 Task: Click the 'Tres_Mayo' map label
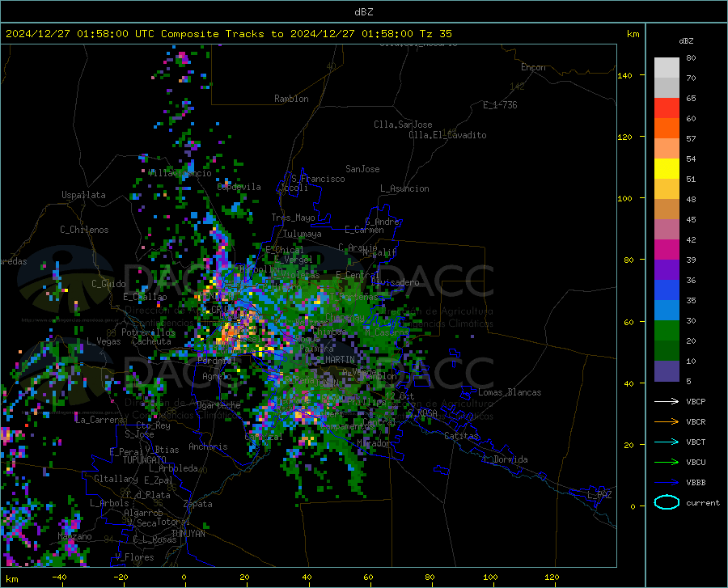click(293, 218)
